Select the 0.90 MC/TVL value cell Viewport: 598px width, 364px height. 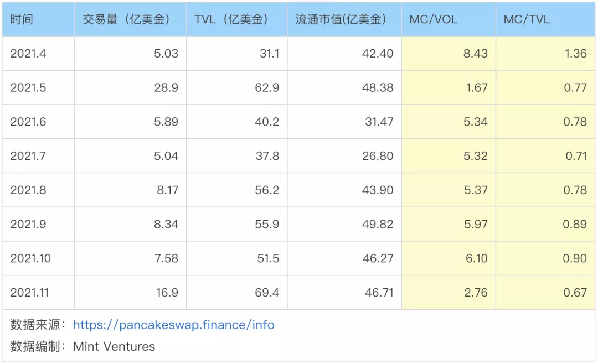[545, 258]
